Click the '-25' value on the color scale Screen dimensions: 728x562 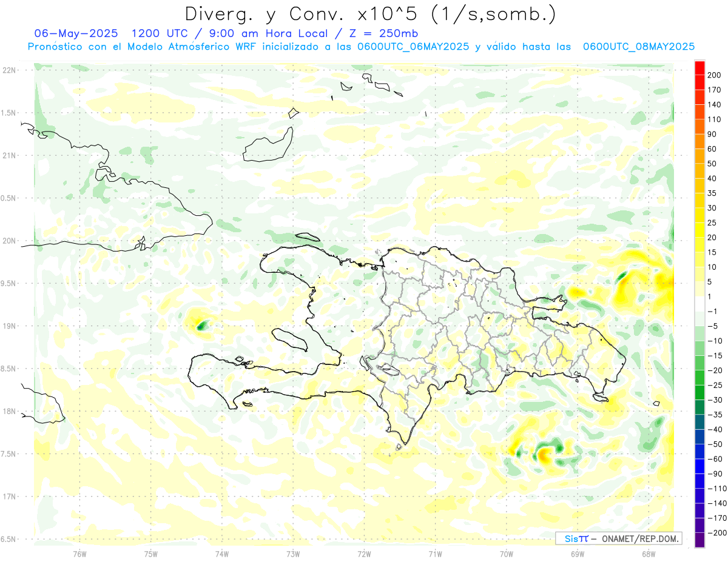[714, 385]
